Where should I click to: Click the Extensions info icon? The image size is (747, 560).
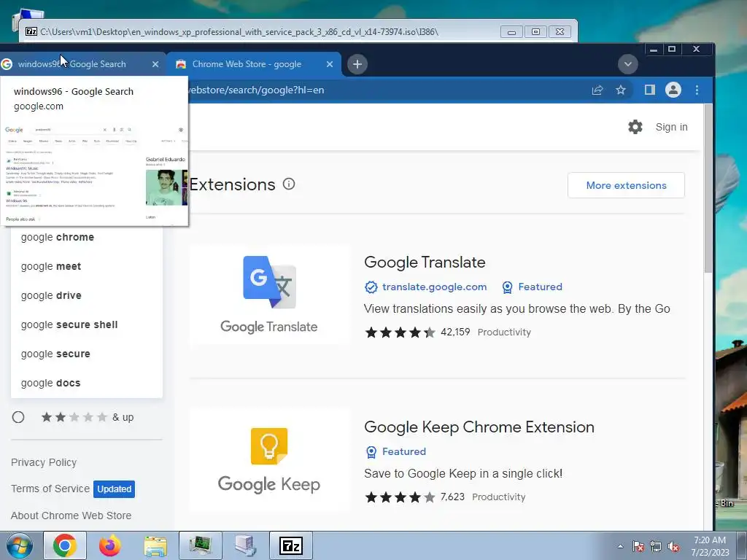tap(289, 184)
